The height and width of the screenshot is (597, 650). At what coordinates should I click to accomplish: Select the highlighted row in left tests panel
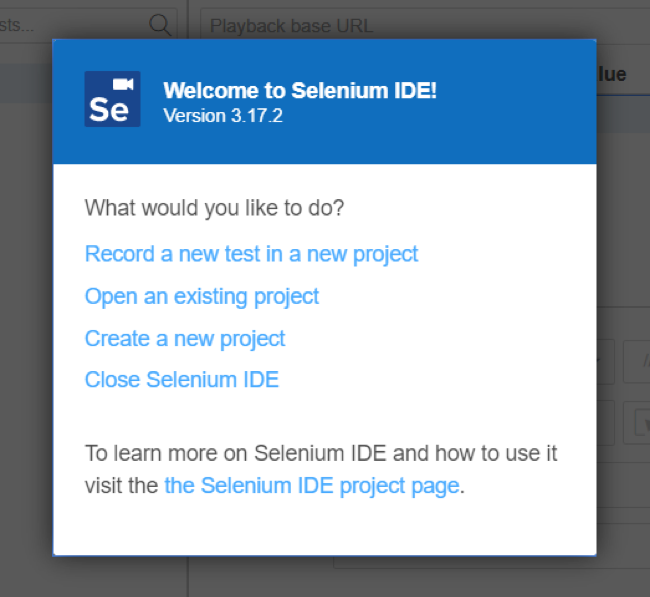(x=26, y=86)
